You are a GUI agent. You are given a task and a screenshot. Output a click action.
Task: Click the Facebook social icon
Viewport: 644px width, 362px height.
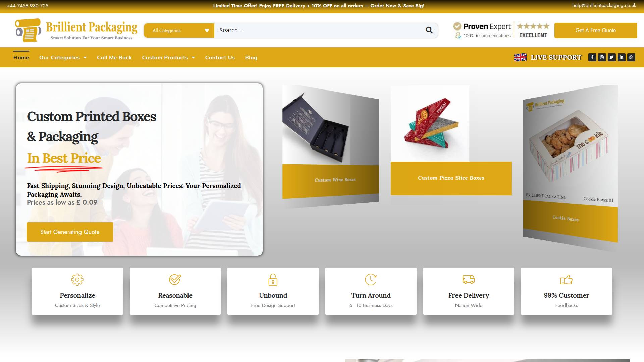click(592, 57)
